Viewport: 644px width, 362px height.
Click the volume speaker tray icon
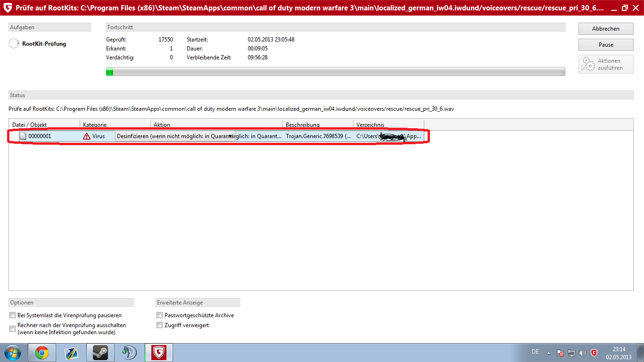click(583, 353)
